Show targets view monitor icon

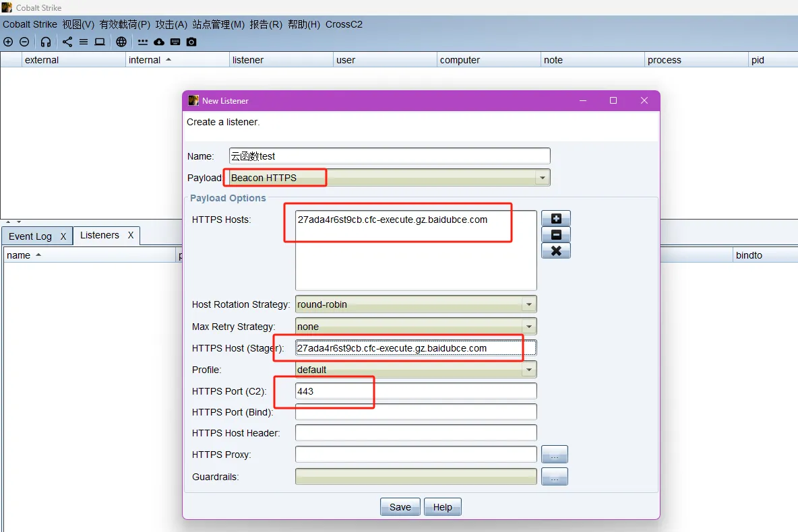[100, 42]
